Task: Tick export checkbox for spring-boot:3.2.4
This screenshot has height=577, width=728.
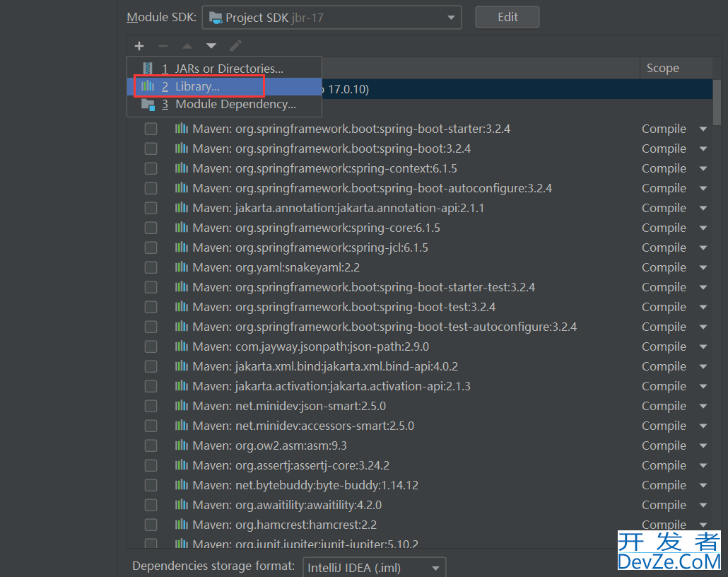Action: tap(151, 148)
